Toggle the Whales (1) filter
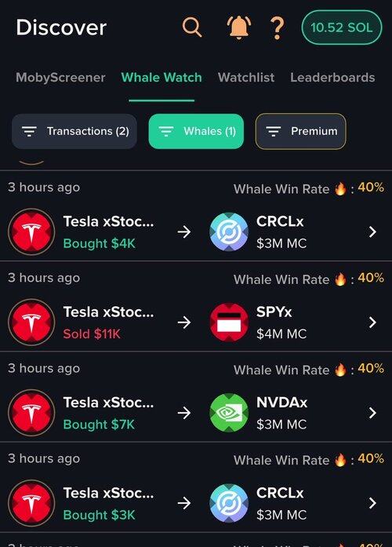 click(x=196, y=131)
